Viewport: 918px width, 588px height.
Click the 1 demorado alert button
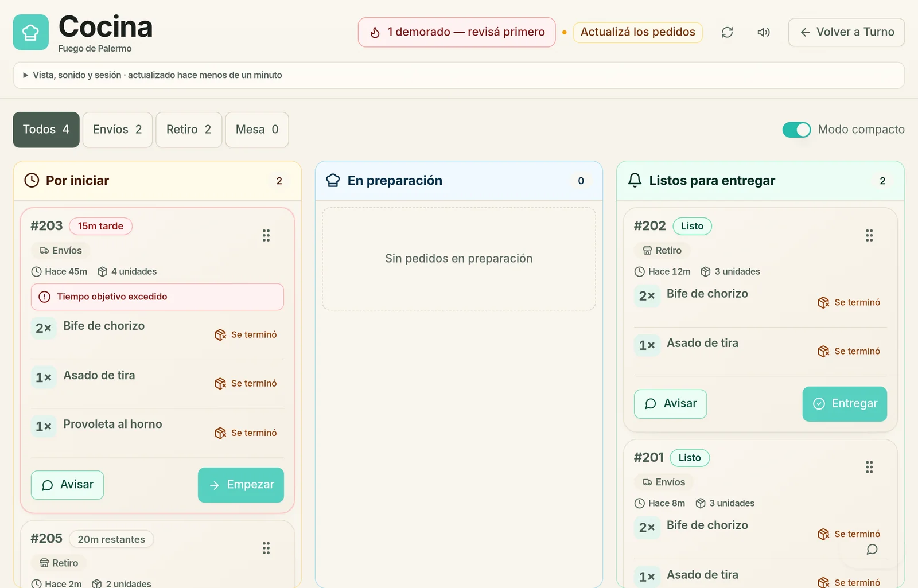(457, 32)
